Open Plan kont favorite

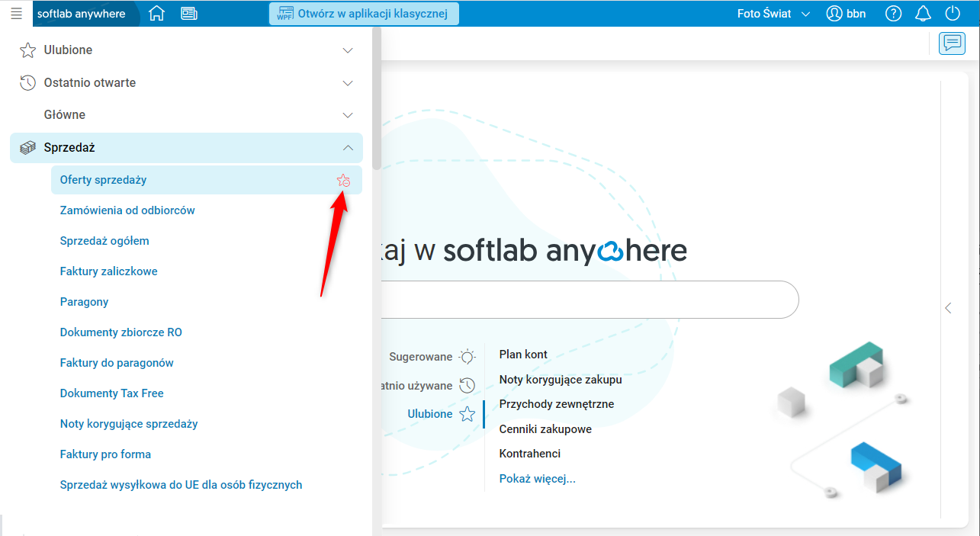523,355
